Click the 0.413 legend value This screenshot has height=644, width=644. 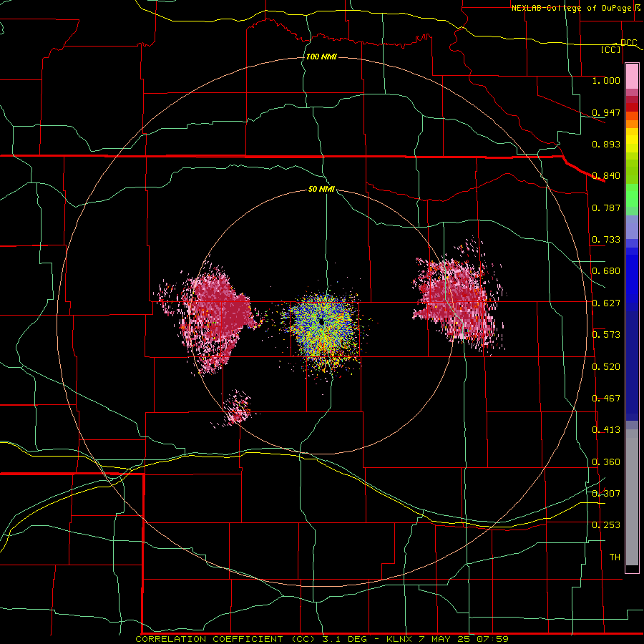coord(606,430)
